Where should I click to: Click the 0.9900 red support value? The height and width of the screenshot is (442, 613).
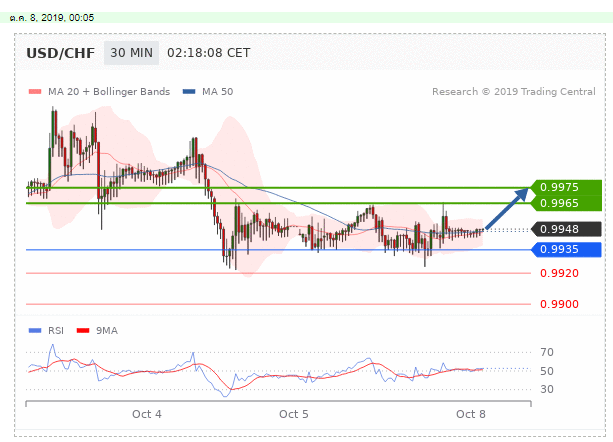[559, 304]
